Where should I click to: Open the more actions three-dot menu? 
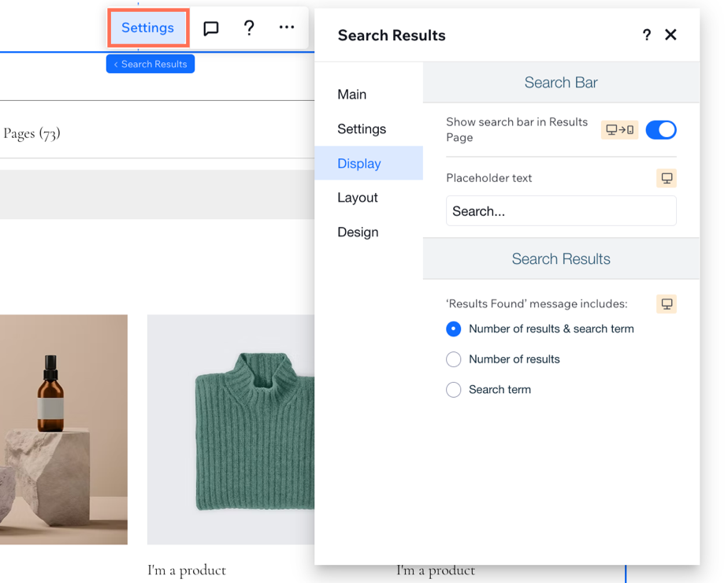(287, 28)
